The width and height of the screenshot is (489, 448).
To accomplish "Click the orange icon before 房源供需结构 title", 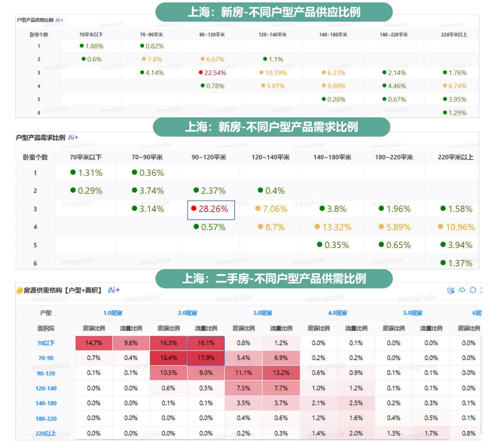I will point(19,290).
